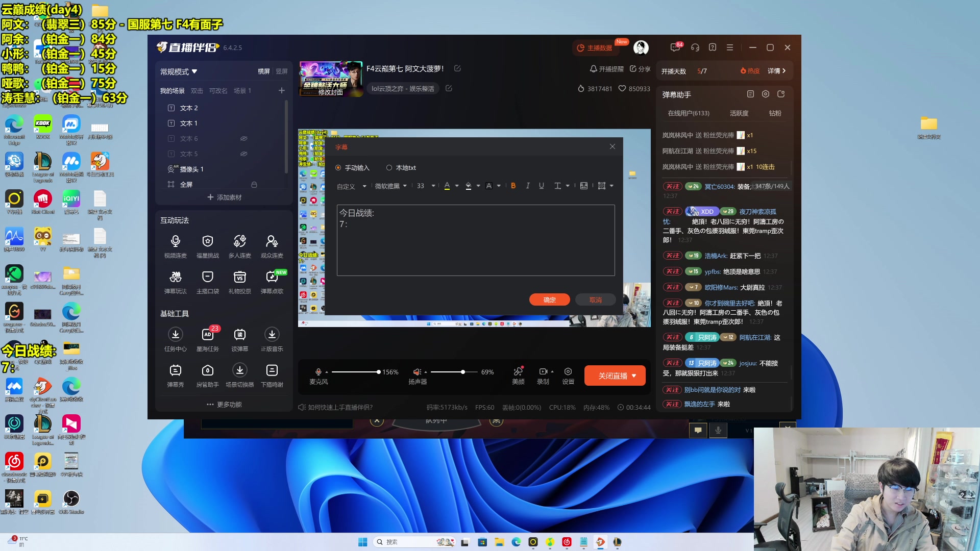Add new scene with plus icon

point(281,90)
